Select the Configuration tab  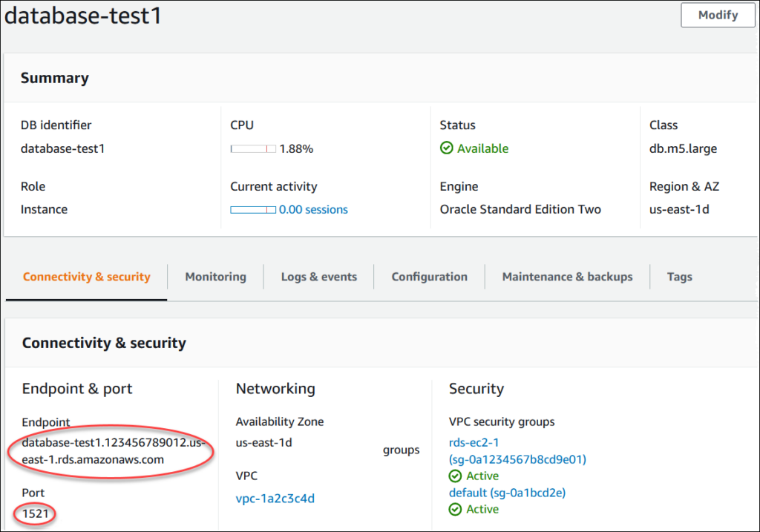pos(429,277)
